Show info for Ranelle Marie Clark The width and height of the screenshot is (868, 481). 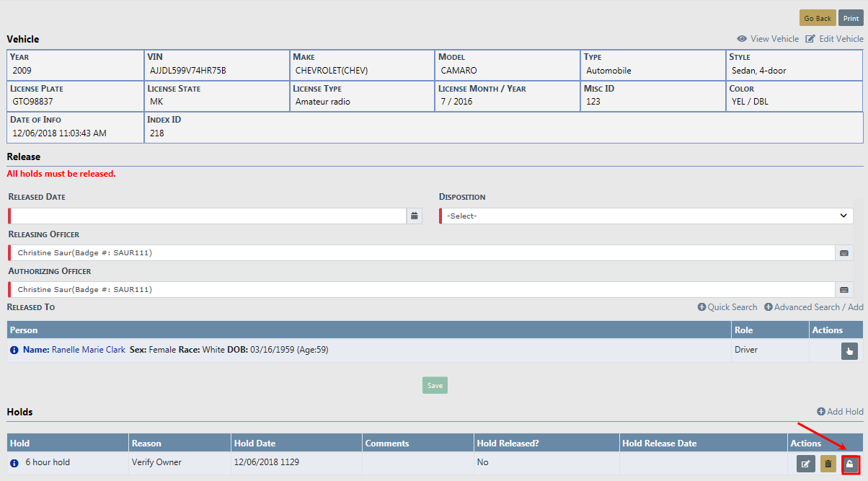pyautogui.click(x=14, y=350)
